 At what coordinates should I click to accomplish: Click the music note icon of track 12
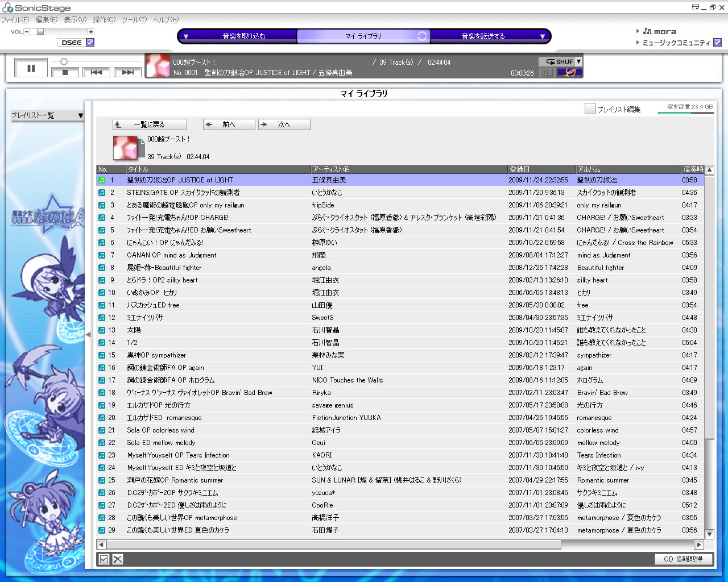pyautogui.click(x=102, y=318)
